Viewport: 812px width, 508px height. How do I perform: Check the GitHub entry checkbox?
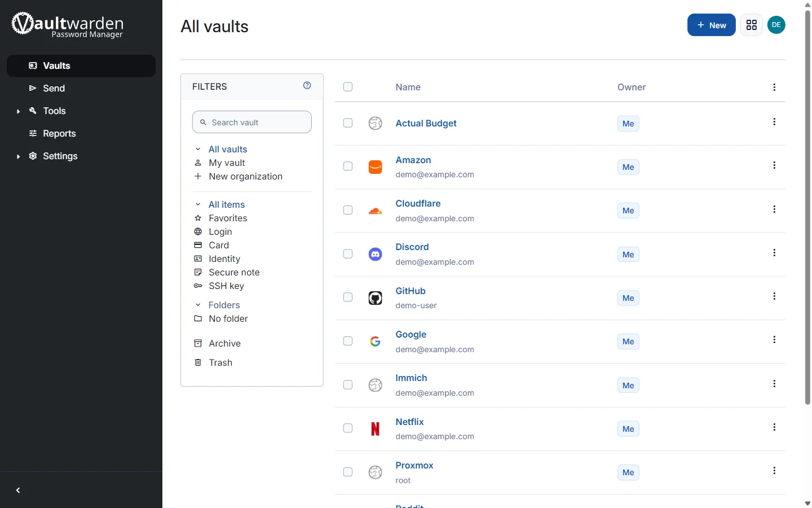(x=348, y=297)
